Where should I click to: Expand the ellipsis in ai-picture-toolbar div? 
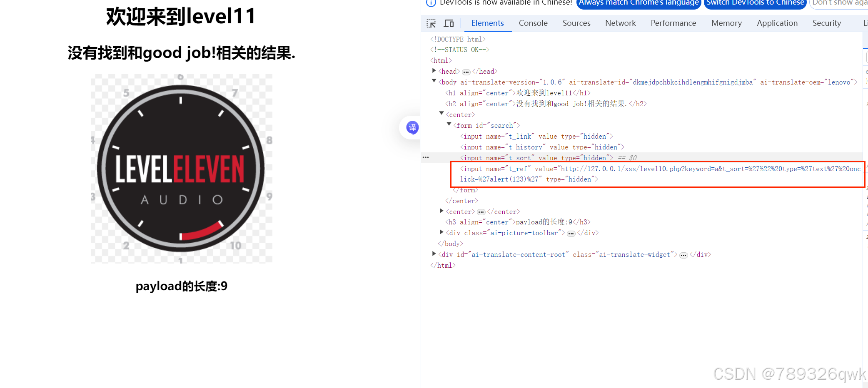(571, 234)
